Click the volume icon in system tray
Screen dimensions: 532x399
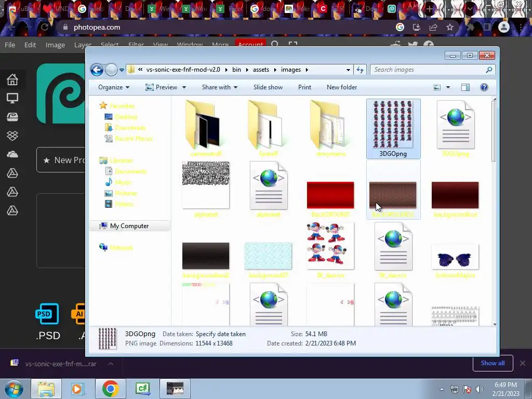[x=480, y=389]
